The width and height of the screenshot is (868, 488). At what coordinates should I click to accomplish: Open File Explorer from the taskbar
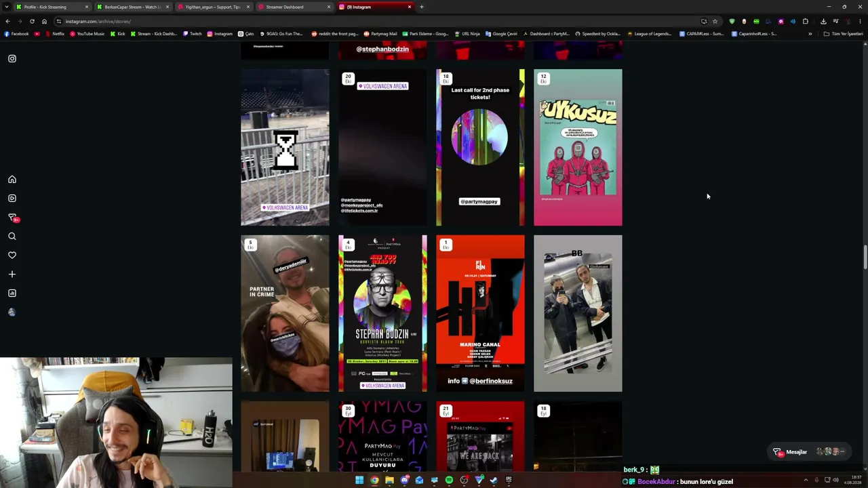tap(389, 481)
